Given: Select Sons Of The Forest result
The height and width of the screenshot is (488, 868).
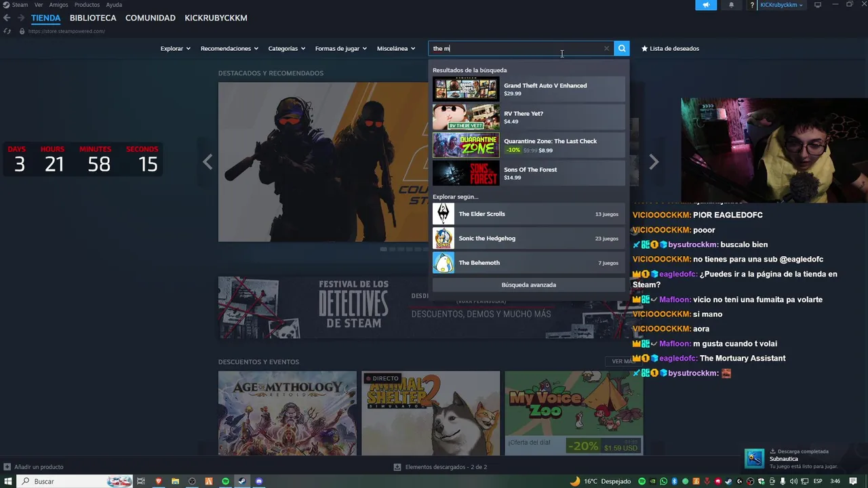Looking at the screenshot, I should tap(529, 173).
